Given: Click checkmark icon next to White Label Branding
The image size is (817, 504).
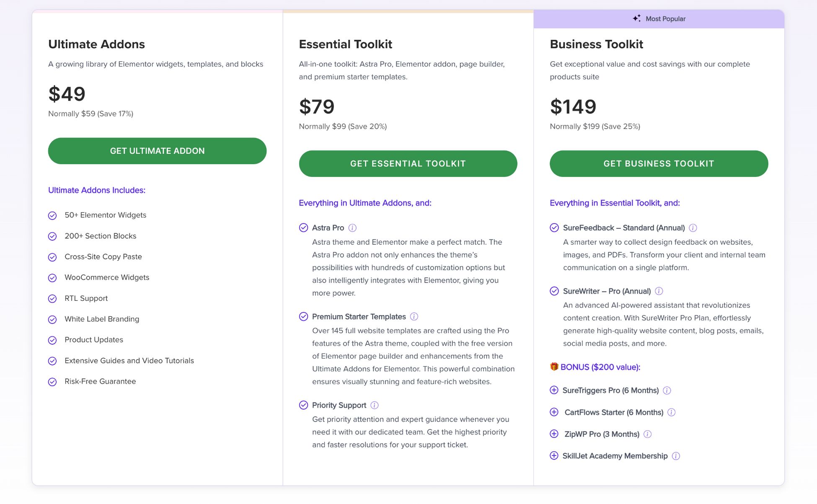Looking at the screenshot, I should tap(52, 320).
